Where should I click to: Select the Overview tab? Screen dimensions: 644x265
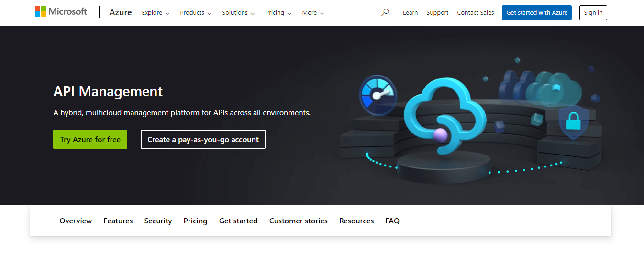[x=76, y=221]
